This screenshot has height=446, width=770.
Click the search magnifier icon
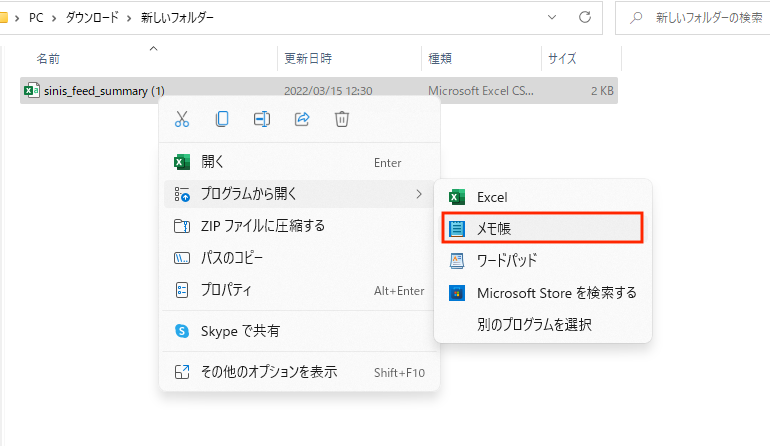636,18
